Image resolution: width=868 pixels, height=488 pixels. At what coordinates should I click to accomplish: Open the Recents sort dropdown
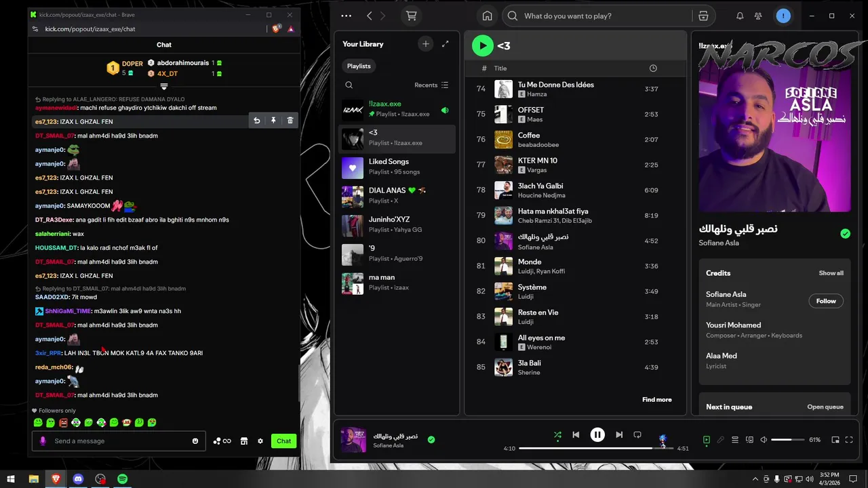point(431,85)
